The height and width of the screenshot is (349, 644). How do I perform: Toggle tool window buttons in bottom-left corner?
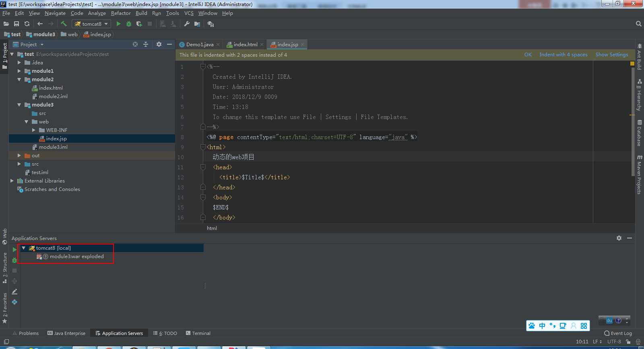(x=6, y=342)
